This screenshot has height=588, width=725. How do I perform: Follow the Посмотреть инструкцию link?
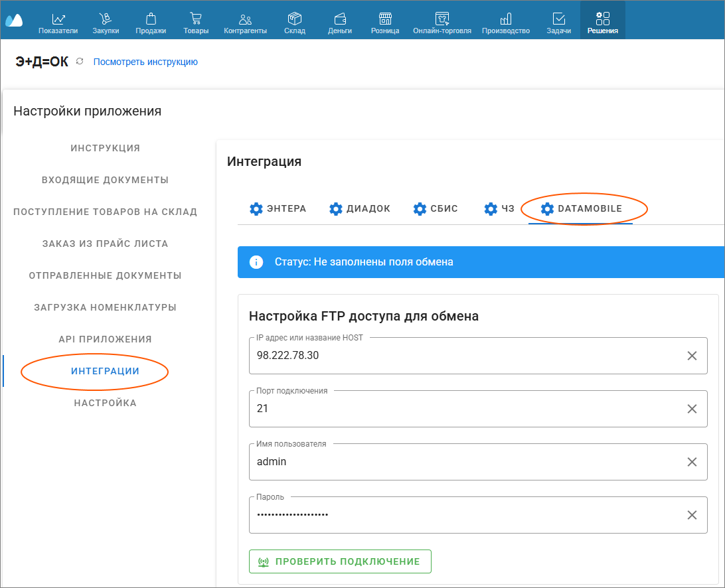pos(145,62)
